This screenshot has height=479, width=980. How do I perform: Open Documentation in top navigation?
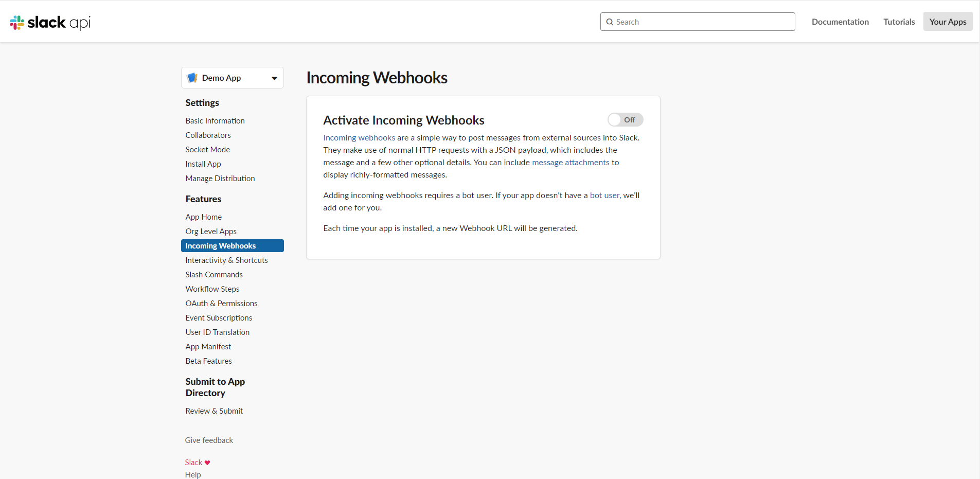coord(840,22)
